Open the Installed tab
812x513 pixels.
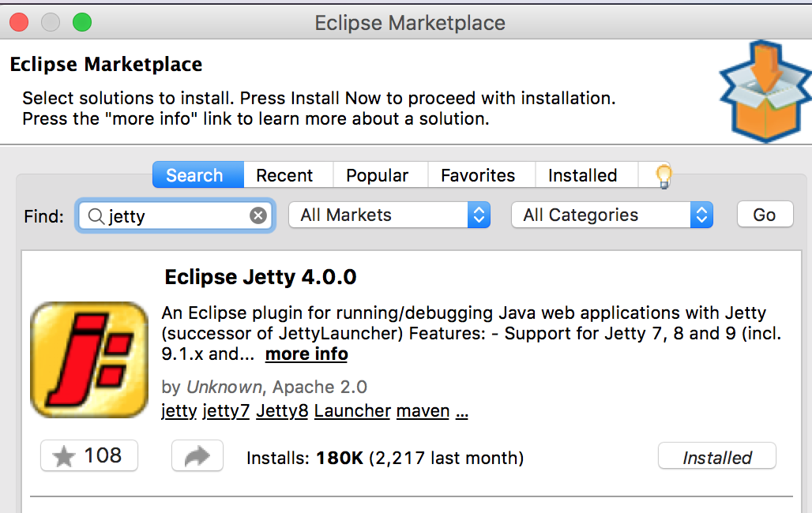583,175
